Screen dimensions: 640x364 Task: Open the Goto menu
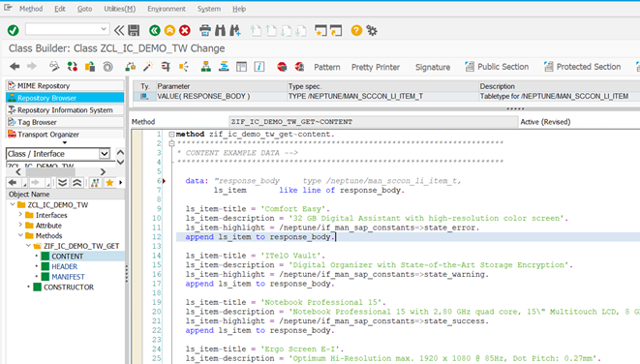(x=84, y=9)
